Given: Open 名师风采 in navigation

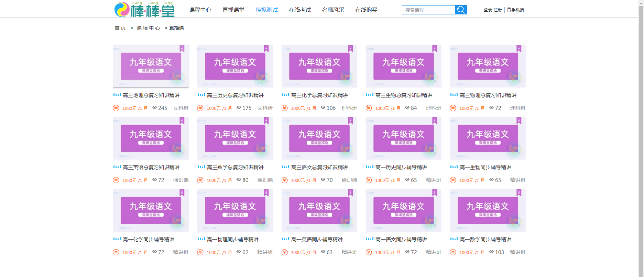Looking at the screenshot, I should coord(333,10).
